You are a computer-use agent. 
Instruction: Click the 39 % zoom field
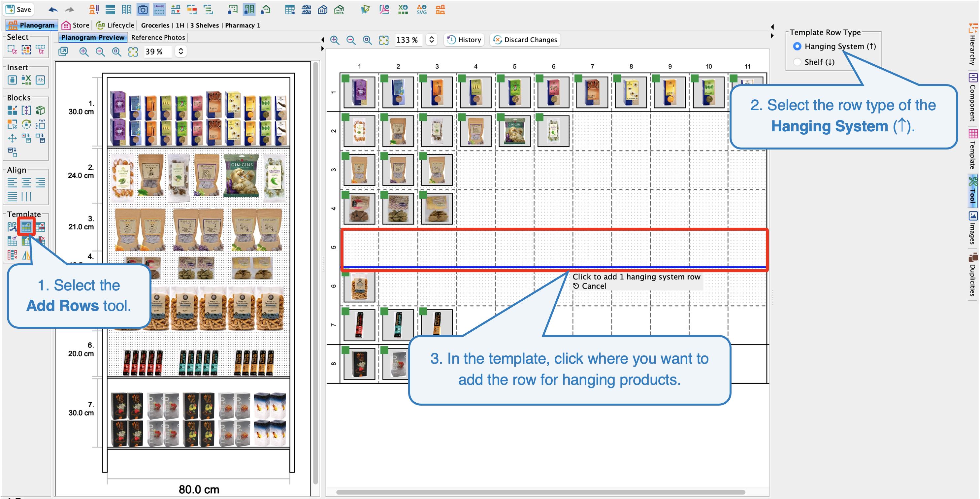pos(158,51)
